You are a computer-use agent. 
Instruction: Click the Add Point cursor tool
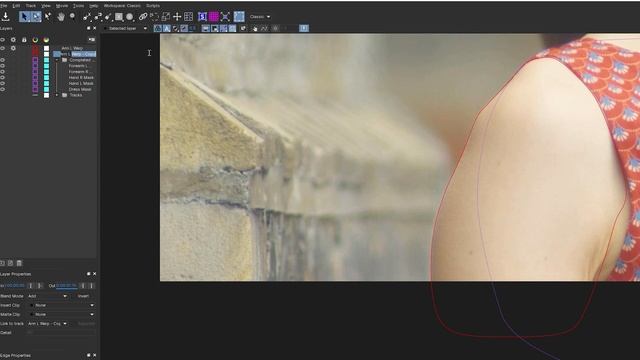[x=48, y=16]
